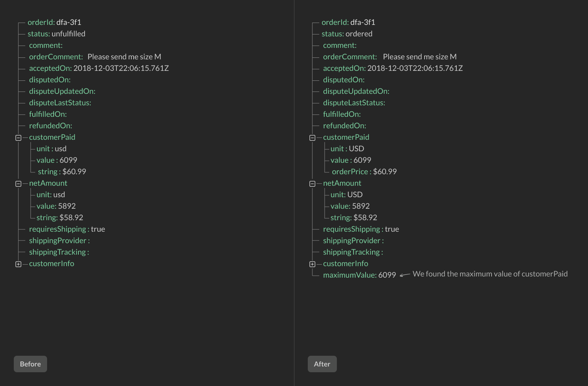Select orderPrice $60.99 in After tree

click(x=364, y=172)
